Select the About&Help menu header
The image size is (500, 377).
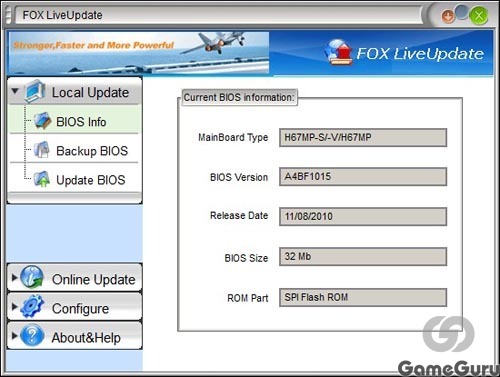coord(75,336)
